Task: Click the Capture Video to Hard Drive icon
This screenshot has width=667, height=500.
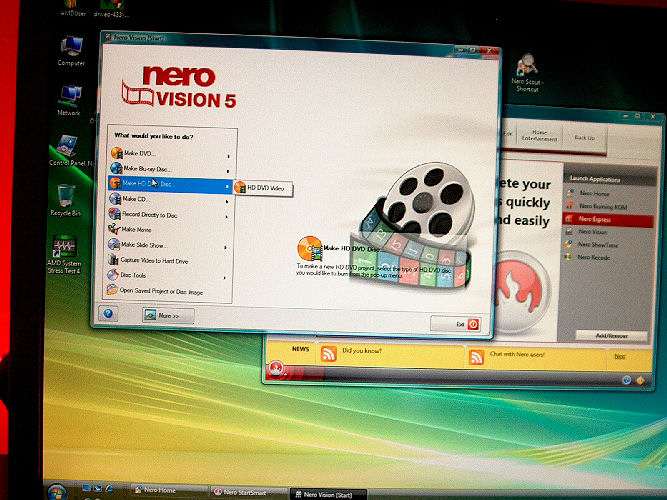Action: 113,260
